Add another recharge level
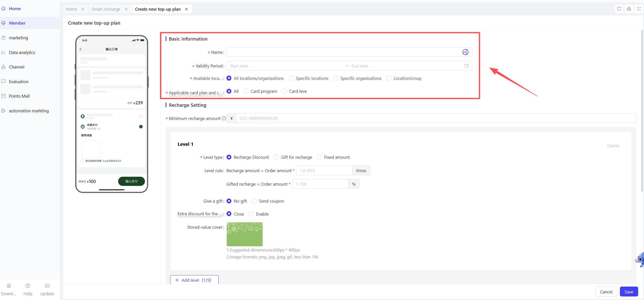The image size is (644, 300). [x=194, y=280]
